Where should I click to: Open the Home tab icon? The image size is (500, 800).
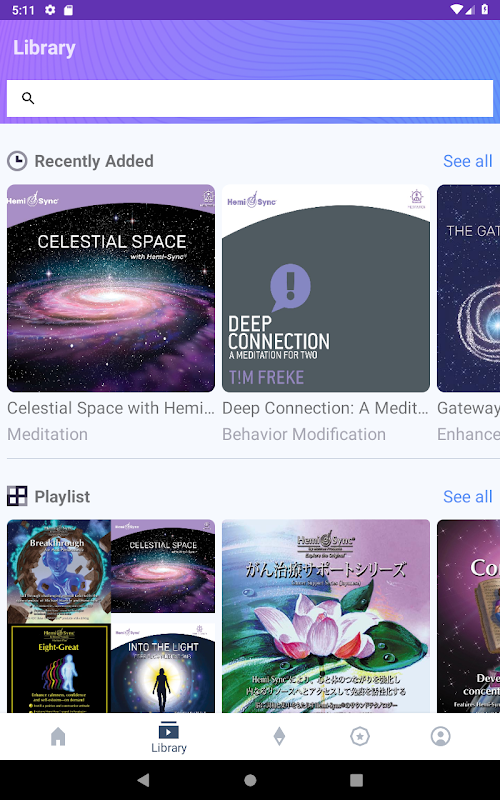tap(58, 736)
